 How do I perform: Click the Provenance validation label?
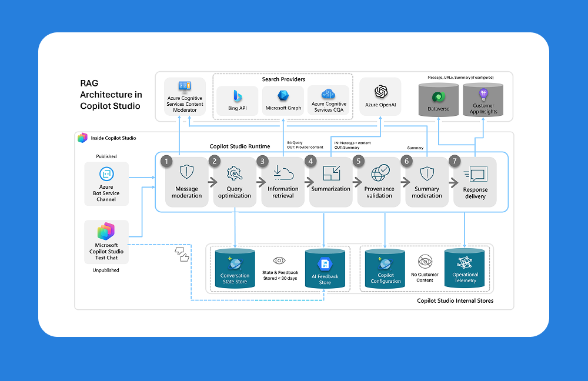point(379,192)
